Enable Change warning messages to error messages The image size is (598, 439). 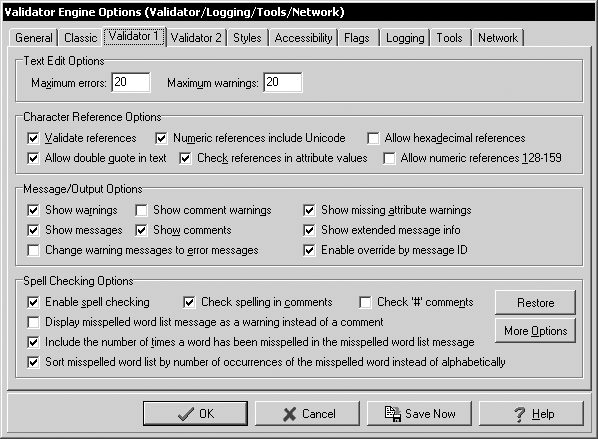point(33,251)
